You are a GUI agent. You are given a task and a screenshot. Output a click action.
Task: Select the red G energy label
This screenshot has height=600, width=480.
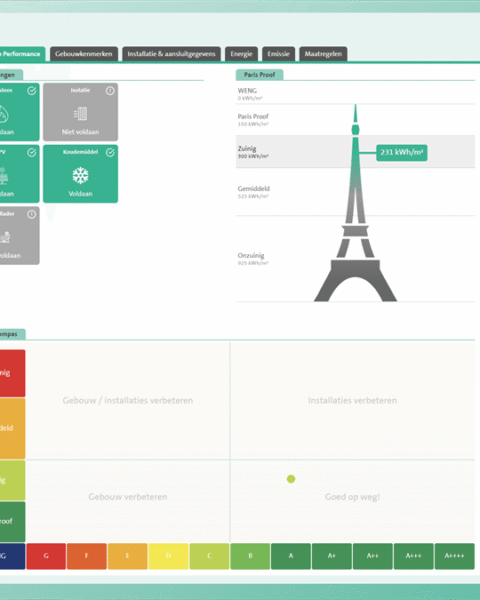tap(46, 556)
